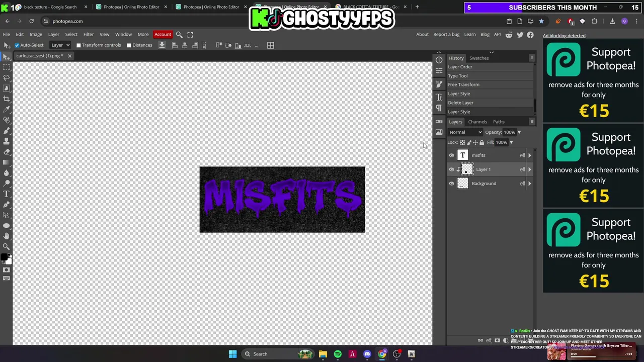This screenshot has width=644, height=362.
Task: Select Free Transform history state
Action: (489, 84)
